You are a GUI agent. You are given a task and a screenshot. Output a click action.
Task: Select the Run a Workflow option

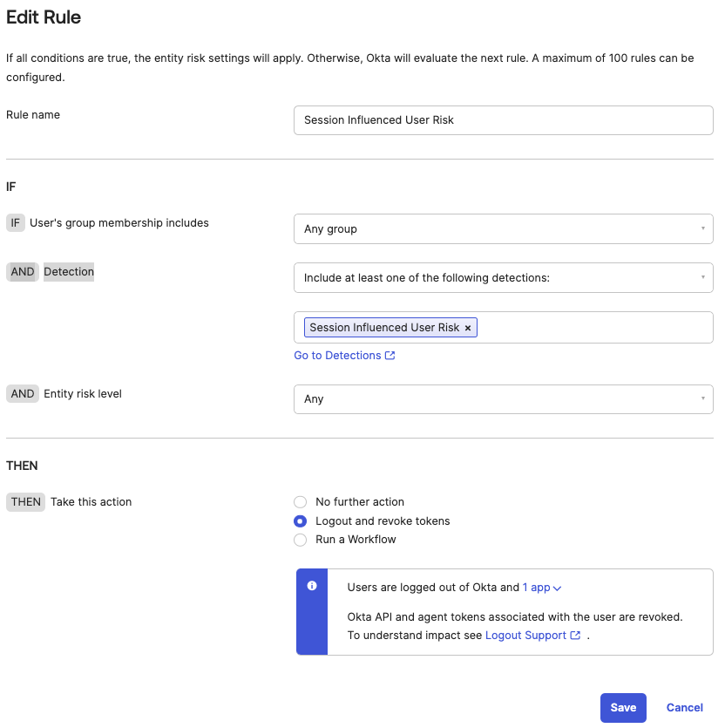[301, 540]
